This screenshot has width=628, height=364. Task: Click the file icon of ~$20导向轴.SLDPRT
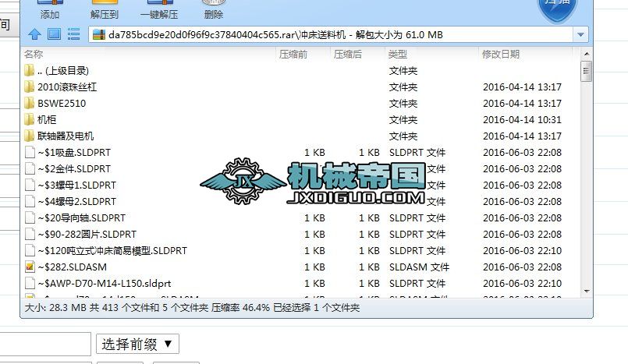30,218
